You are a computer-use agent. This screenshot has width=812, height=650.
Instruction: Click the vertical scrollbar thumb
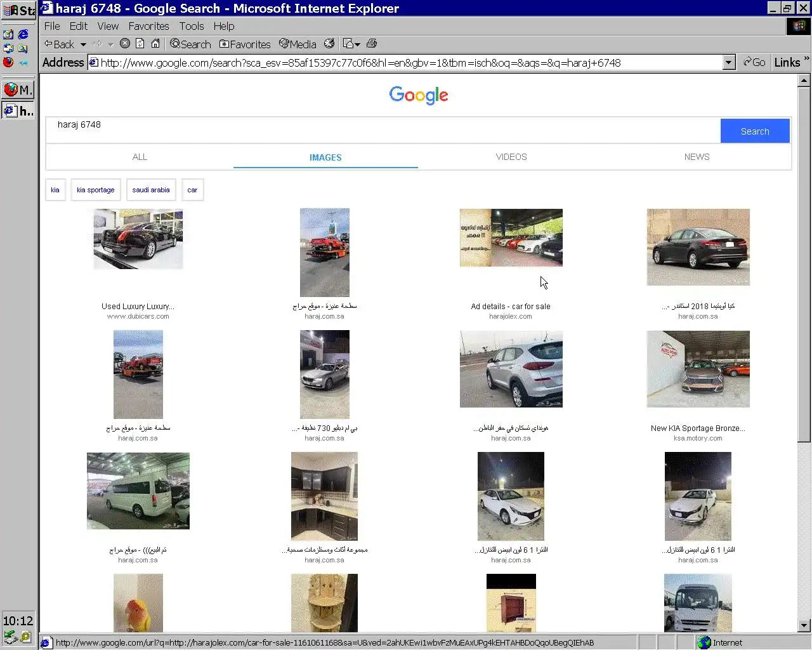pos(804,264)
